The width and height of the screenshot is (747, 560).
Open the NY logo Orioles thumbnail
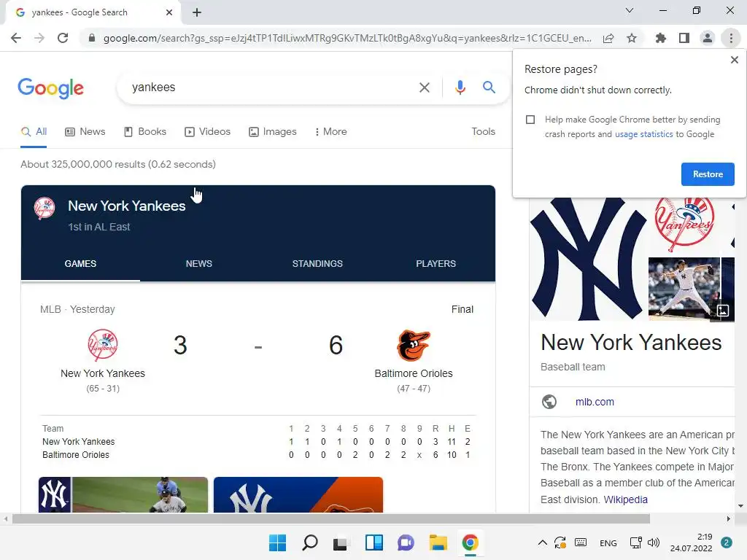[x=298, y=495]
